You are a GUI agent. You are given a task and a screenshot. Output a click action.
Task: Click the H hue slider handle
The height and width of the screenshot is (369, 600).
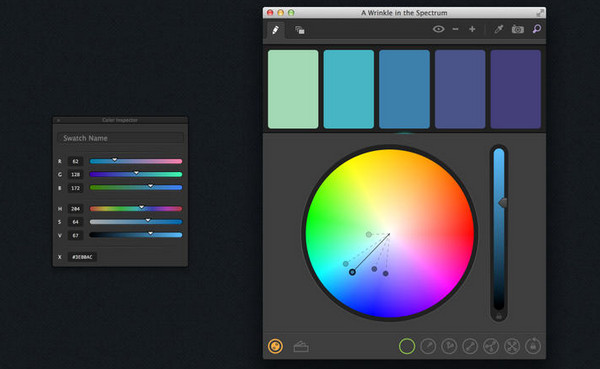[x=142, y=207]
